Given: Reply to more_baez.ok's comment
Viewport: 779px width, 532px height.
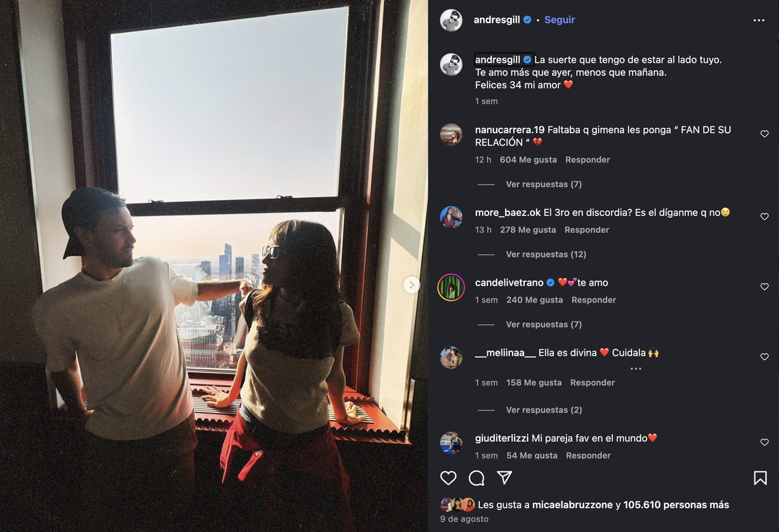Looking at the screenshot, I should [587, 230].
